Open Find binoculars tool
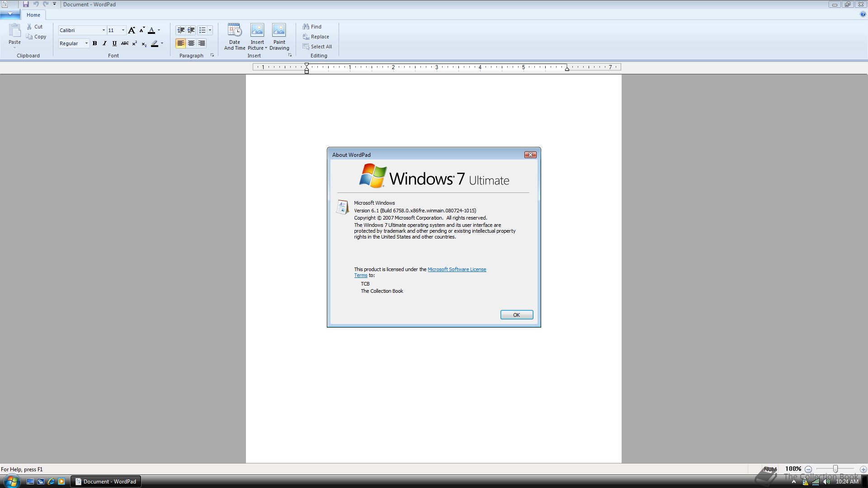 (x=312, y=27)
